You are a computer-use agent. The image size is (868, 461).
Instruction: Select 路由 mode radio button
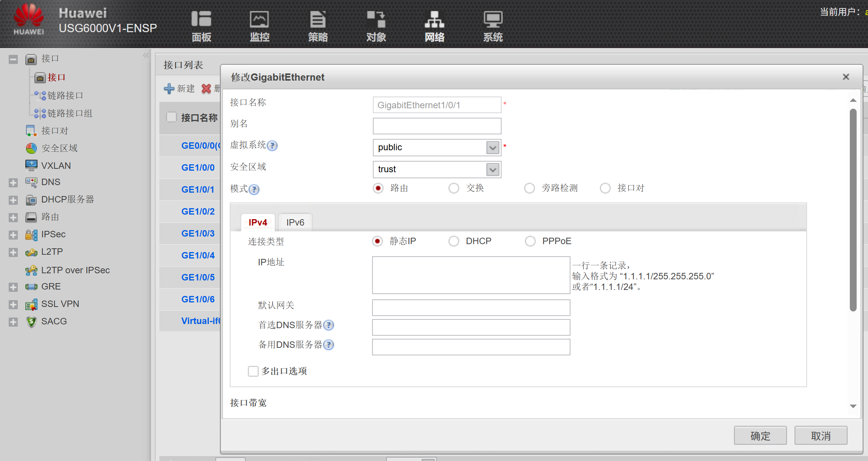[x=378, y=188]
